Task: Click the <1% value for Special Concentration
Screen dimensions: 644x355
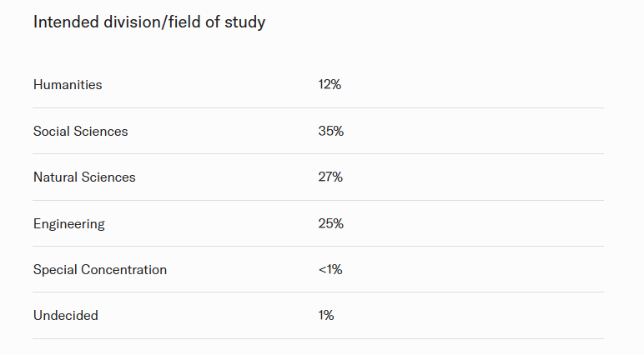Action: (x=330, y=270)
